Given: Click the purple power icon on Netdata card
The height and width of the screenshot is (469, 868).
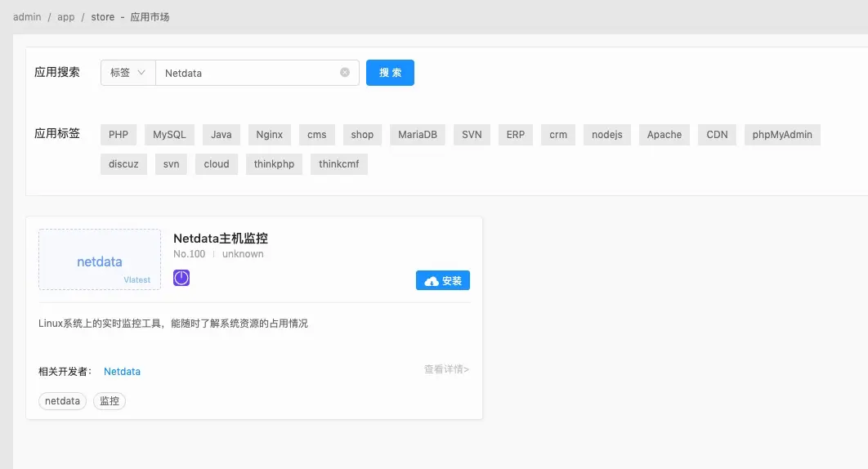Looking at the screenshot, I should point(181,278).
